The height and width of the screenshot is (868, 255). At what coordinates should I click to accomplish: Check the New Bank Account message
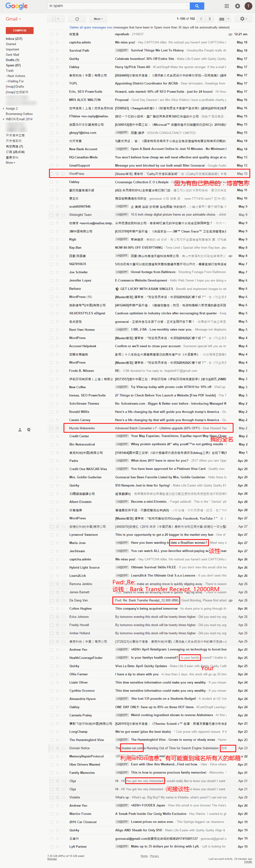click(x=51, y=149)
